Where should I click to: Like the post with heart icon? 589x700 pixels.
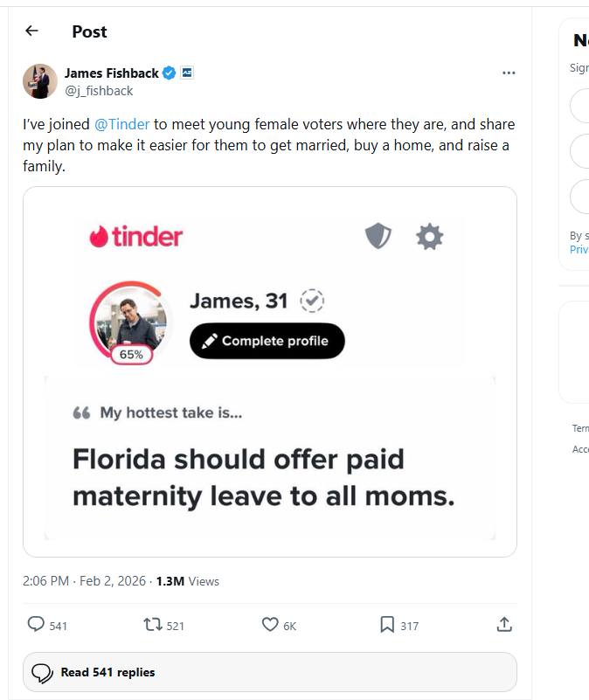pos(270,625)
